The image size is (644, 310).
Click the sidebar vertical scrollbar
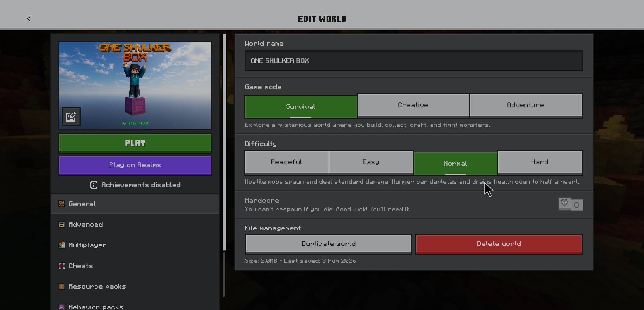coord(224,143)
